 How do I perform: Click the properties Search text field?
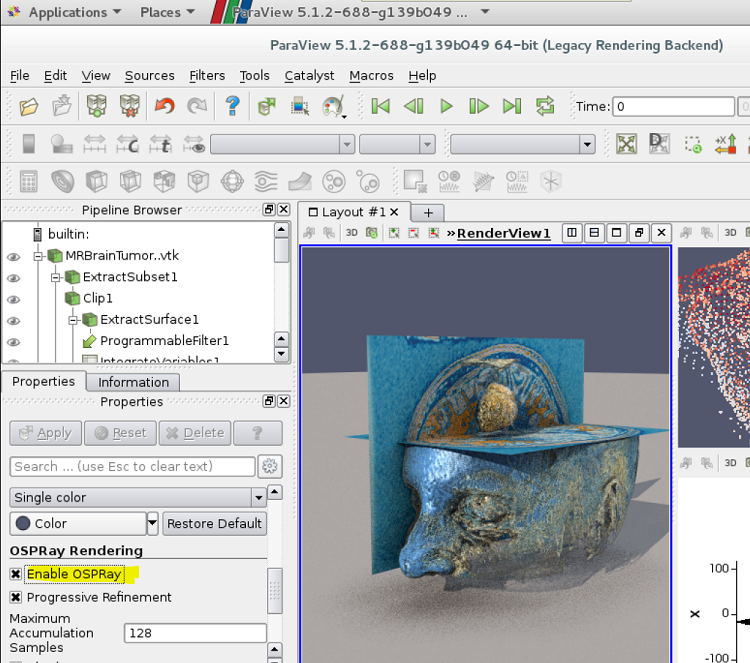click(132, 466)
